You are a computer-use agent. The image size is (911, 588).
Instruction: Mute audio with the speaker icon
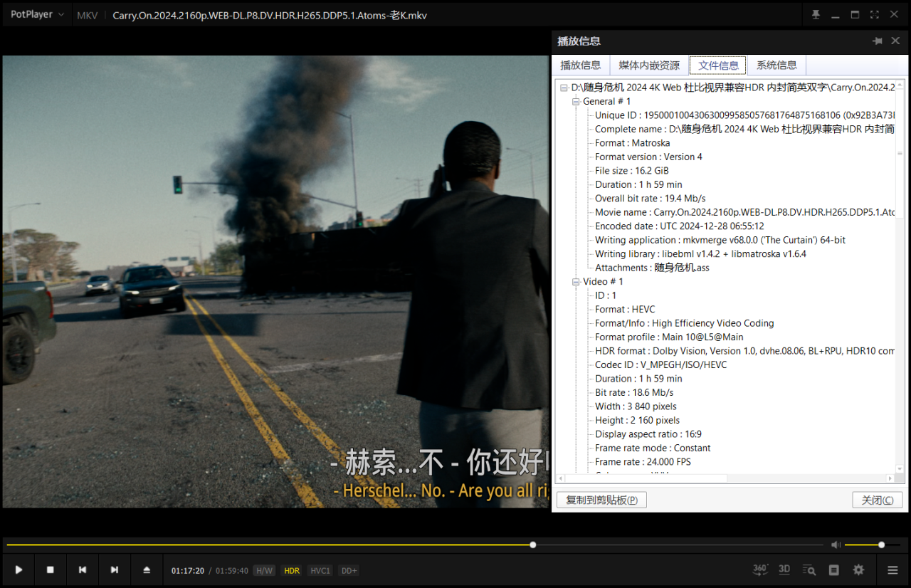(x=836, y=545)
